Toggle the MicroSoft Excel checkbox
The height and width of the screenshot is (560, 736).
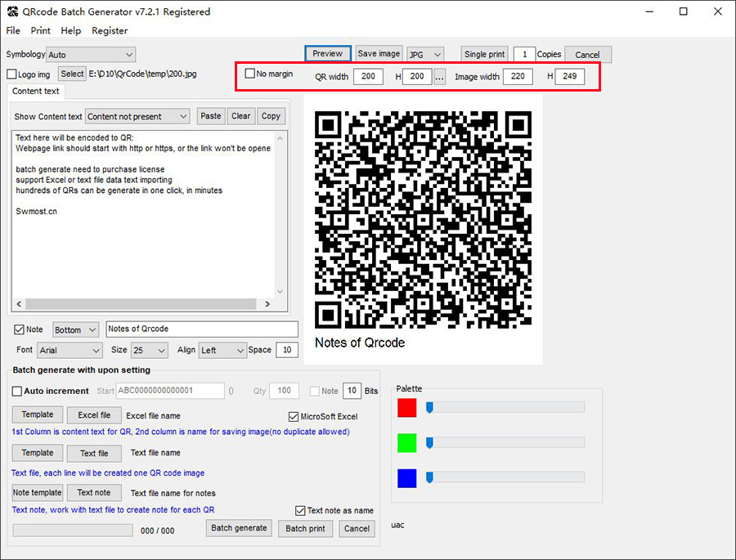(x=294, y=416)
